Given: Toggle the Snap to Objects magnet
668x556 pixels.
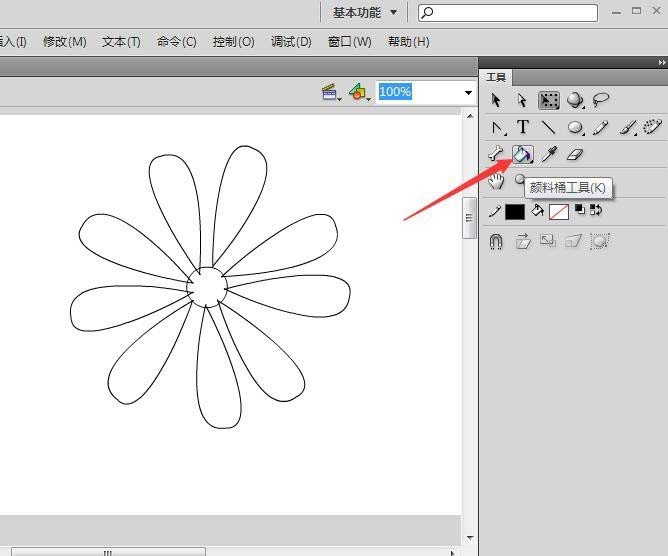Looking at the screenshot, I should (496, 241).
